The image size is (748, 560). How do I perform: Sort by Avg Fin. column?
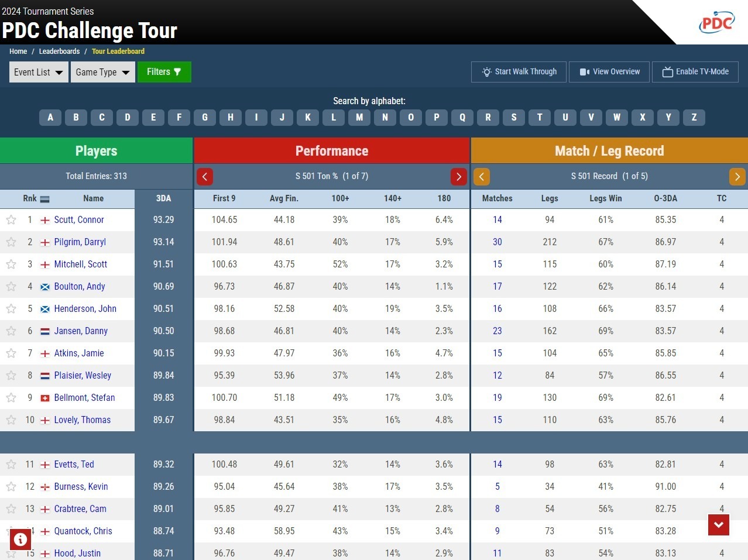point(284,198)
